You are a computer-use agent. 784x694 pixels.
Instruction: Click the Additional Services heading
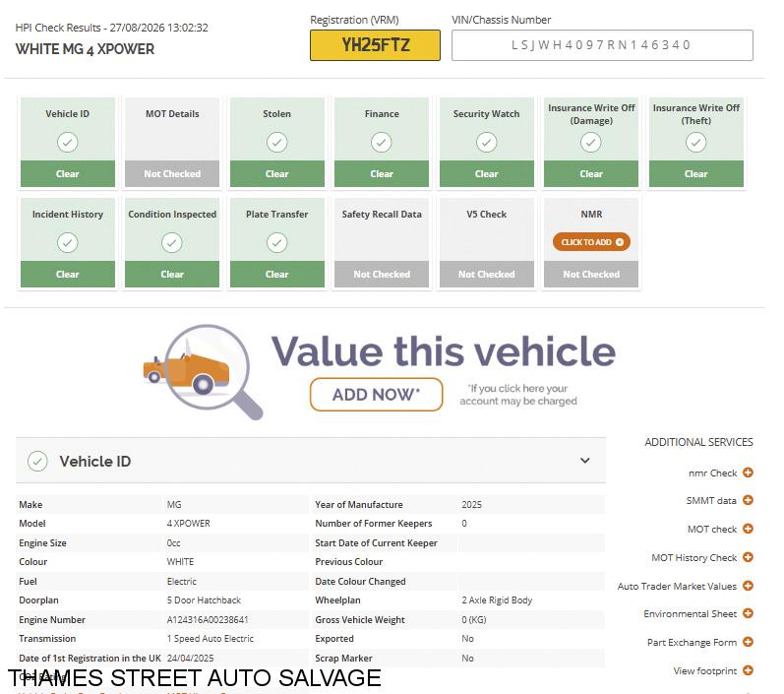(x=698, y=442)
